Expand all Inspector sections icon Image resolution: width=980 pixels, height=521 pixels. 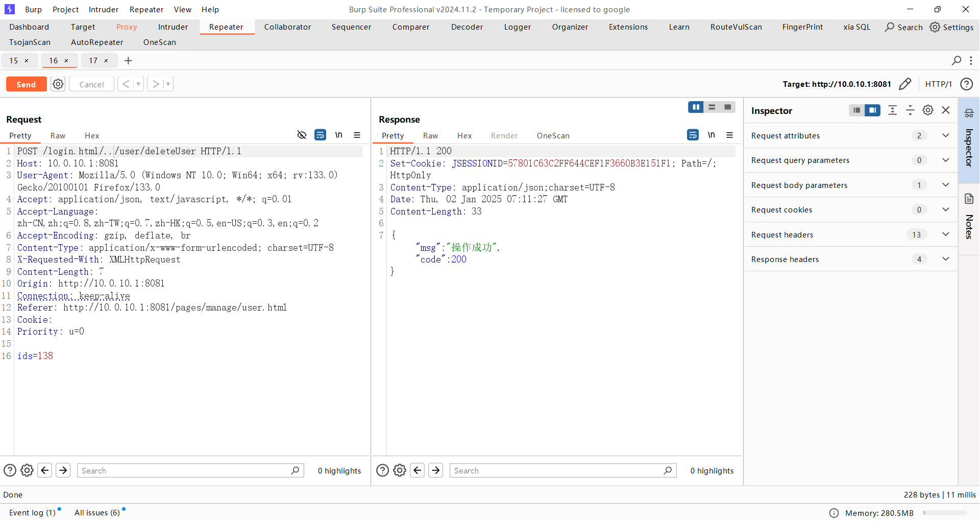click(892, 110)
